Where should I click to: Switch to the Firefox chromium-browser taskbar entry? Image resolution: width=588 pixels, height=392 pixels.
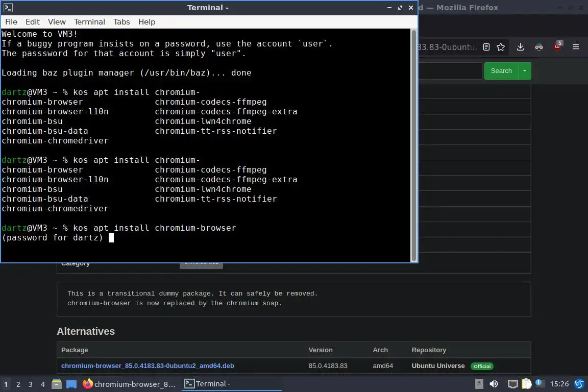129,384
